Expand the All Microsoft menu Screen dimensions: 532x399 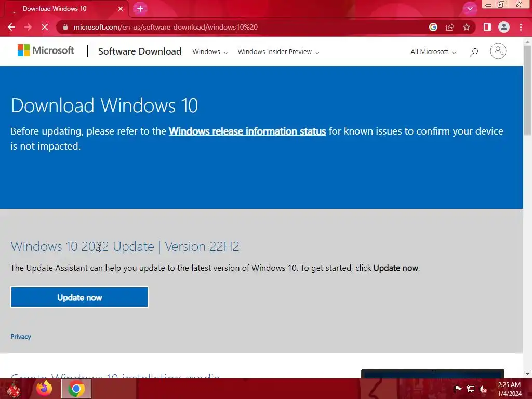(x=433, y=52)
